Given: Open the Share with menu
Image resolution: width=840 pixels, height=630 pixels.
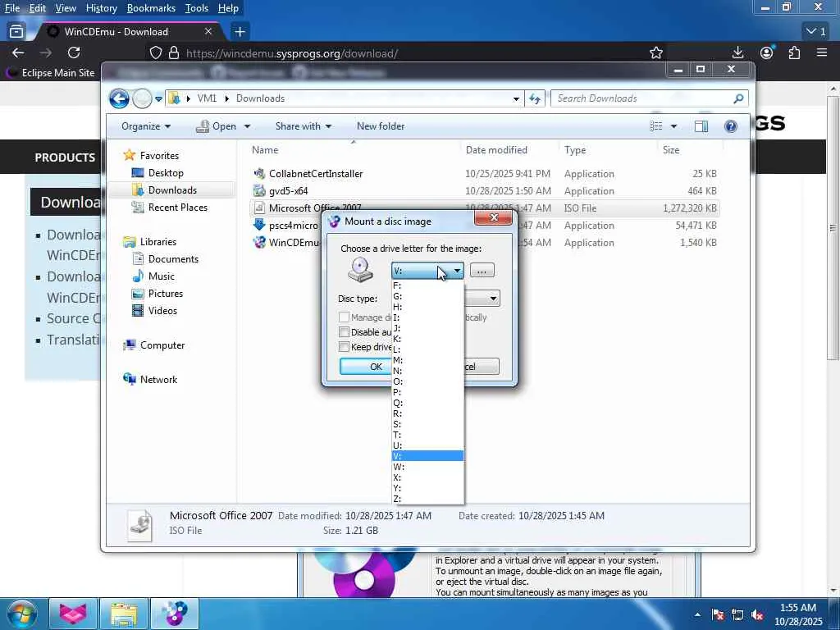Looking at the screenshot, I should tap(304, 126).
